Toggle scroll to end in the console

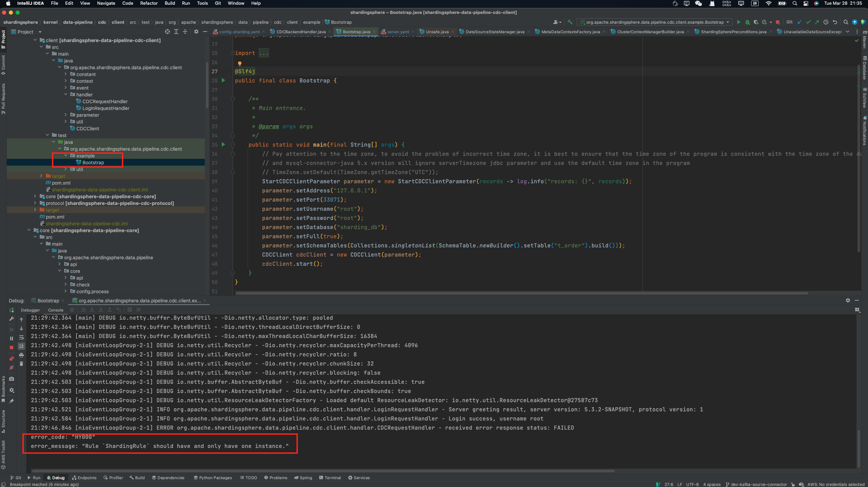pos(21,346)
